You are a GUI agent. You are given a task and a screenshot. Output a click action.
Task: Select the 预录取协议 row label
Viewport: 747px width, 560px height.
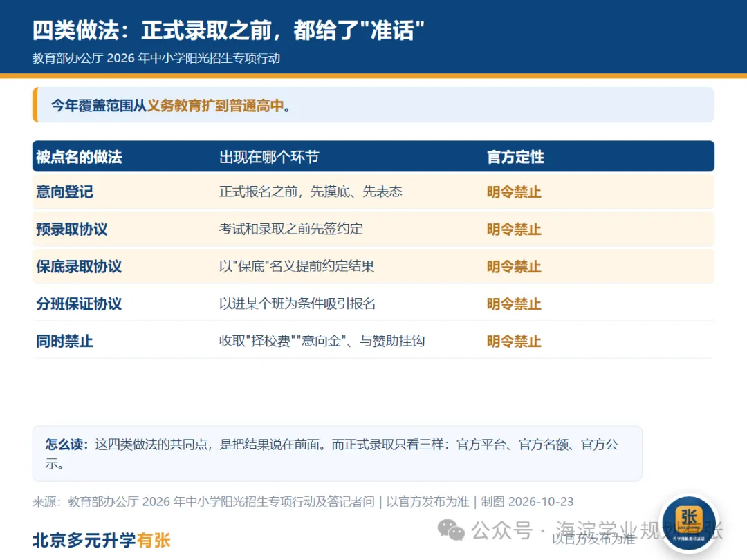(x=72, y=229)
